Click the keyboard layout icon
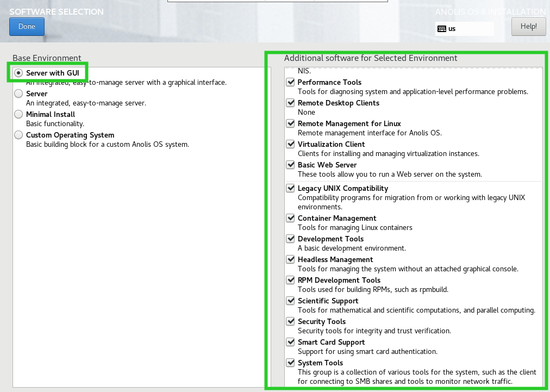This screenshot has width=550, height=392. [x=441, y=29]
